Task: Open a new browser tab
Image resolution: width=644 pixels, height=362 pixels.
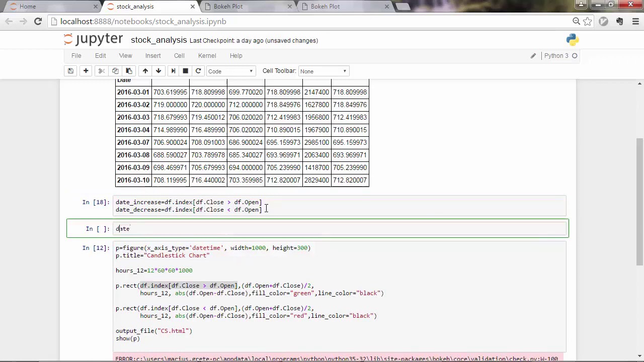Action: [403, 7]
